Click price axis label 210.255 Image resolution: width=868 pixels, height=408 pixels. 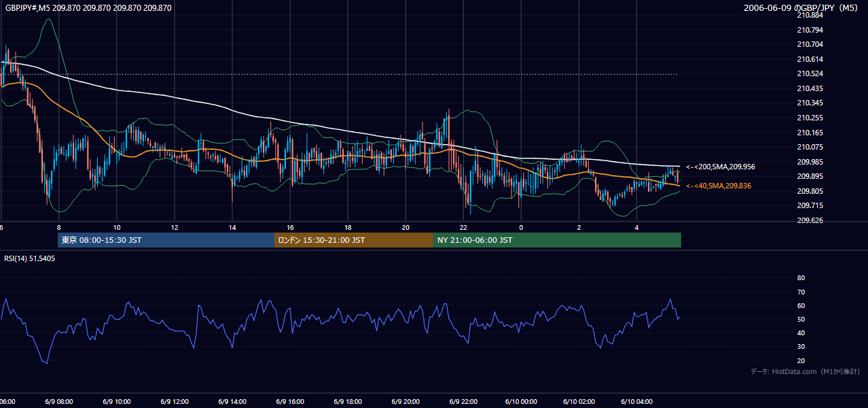point(810,118)
